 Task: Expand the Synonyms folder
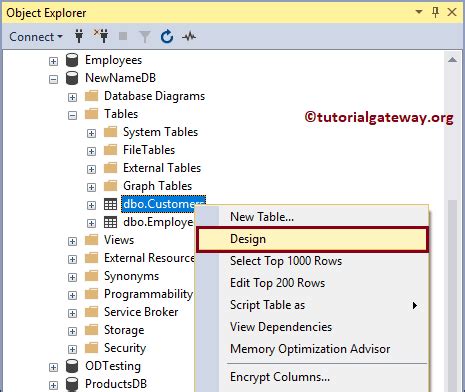pyautogui.click(x=72, y=277)
